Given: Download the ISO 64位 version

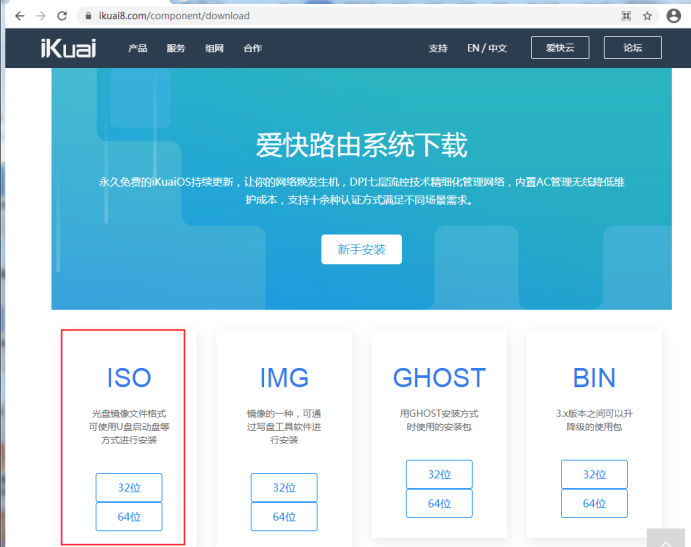Looking at the screenshot, I should (129, 517).
